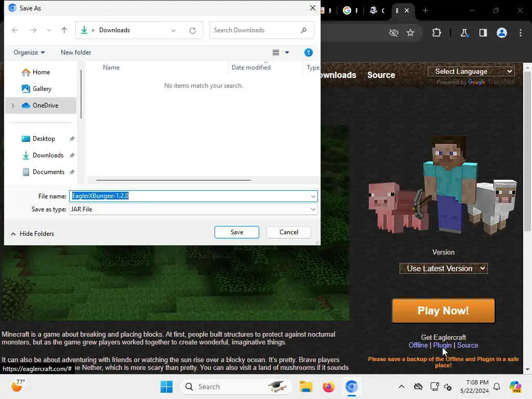Click the Offline download link

click(x=418, y=345)
